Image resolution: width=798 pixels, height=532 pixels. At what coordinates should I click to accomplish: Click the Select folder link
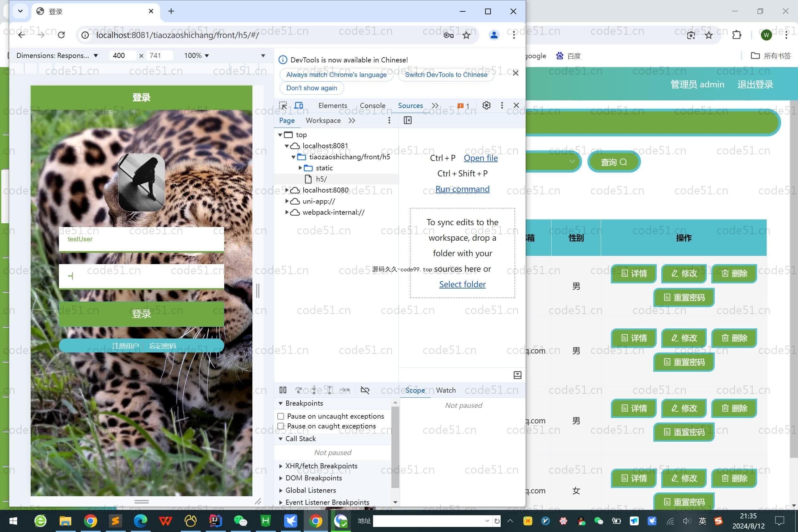(x=462, y=284)
